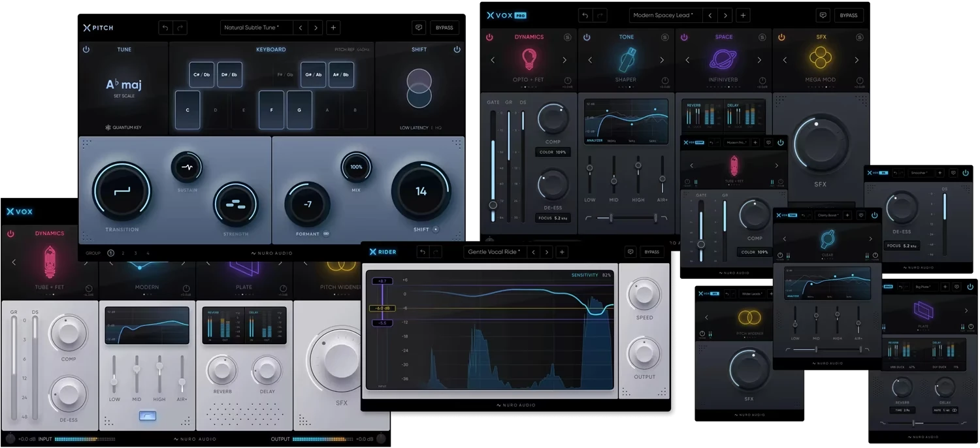Add new preset in Vox Pro
This screenshot has width=980, height=448.
[743, 15]
